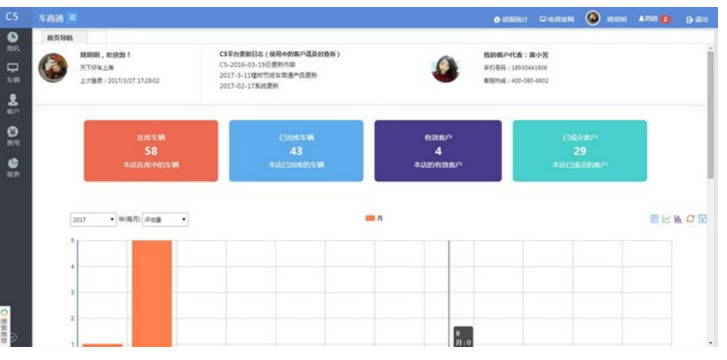Open the 商机 (opportunities) clock icon in sidebar
727x360 pixels.
click(13, 38)
